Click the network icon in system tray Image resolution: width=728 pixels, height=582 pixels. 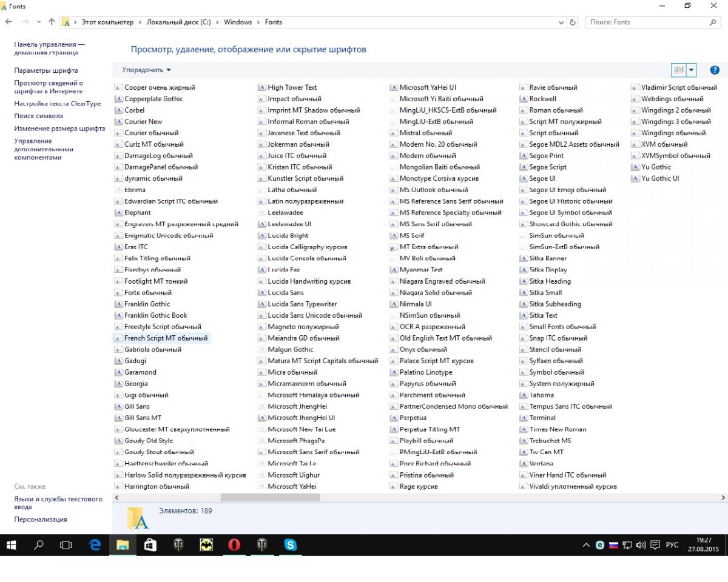click(x=627, y=545)
